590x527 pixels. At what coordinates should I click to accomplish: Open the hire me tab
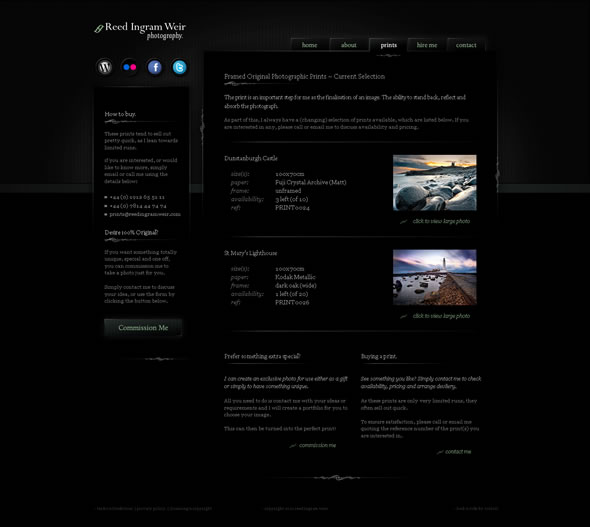427,45
